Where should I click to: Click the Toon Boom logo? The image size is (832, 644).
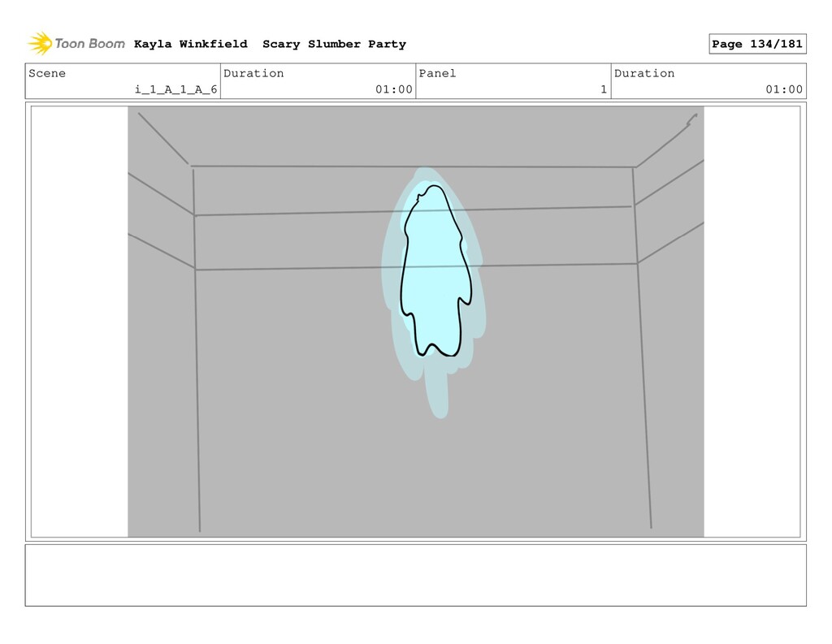(x=76, y=44)
